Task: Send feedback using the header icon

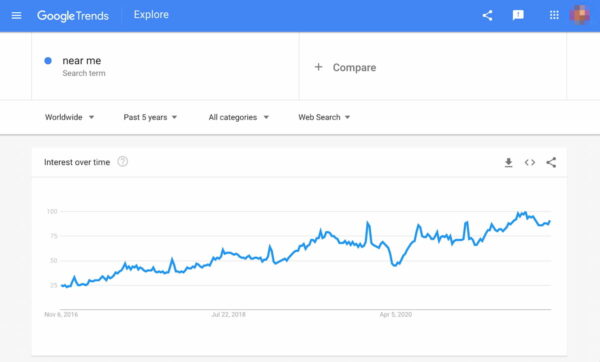Action: click(518, 15)
